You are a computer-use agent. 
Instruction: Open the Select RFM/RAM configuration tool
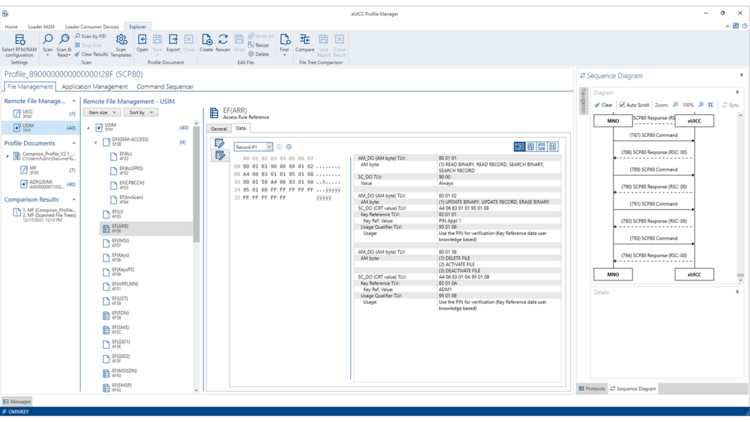coord(19,45)
